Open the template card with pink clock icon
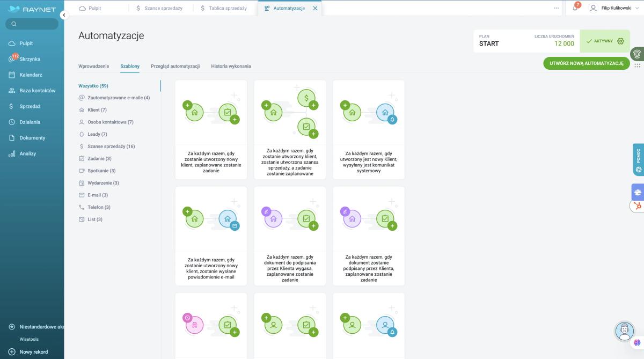Screen dimensions: 644x359 tap(211, 326)
